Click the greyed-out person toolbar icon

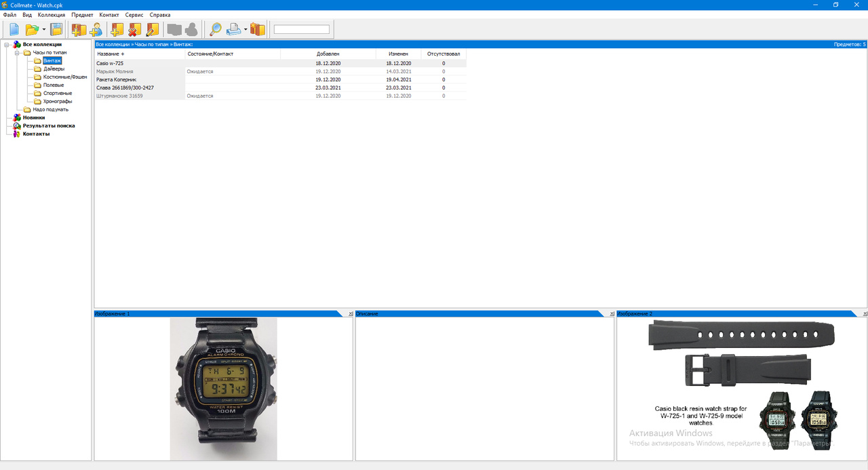click(x=191, y=29)
